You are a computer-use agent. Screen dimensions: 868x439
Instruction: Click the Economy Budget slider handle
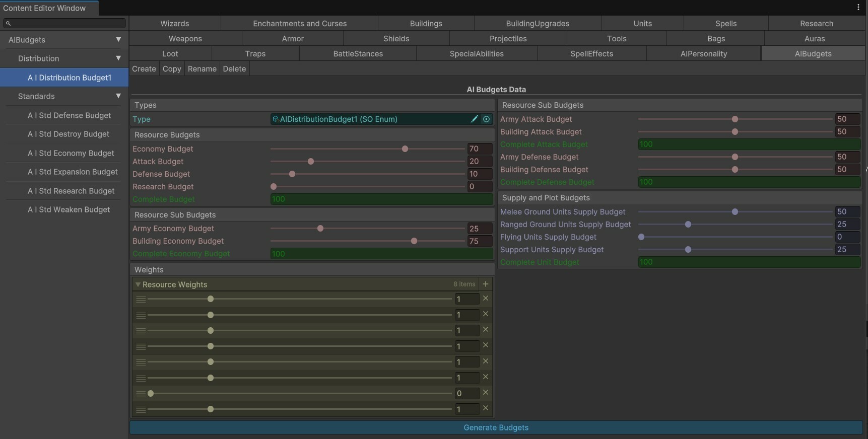pyautogui.click(x=405, y=149)
